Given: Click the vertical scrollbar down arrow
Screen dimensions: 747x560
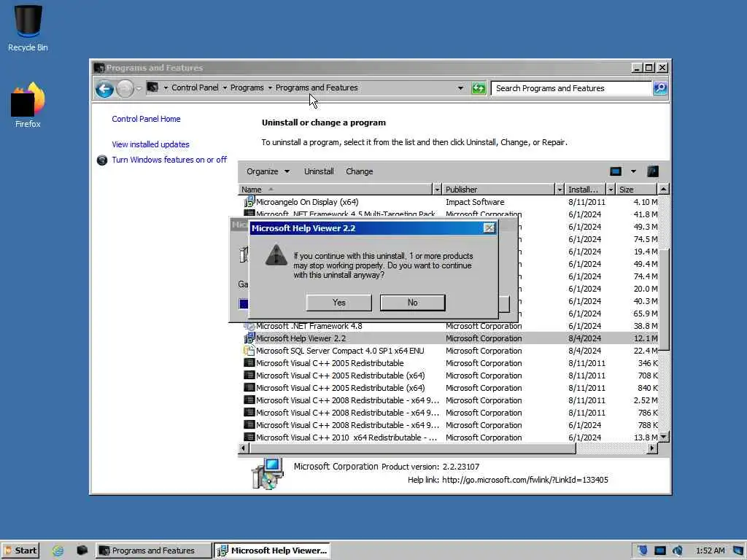Looking at the screenshot, I should click(x=664, y=437).
